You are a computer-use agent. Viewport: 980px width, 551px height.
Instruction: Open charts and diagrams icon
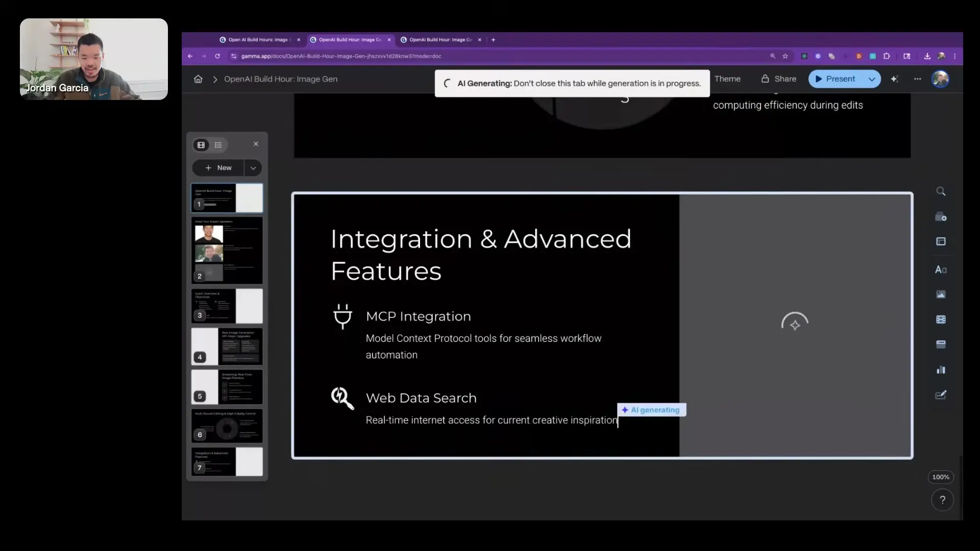pyautogui.click(x=941, y=370)
